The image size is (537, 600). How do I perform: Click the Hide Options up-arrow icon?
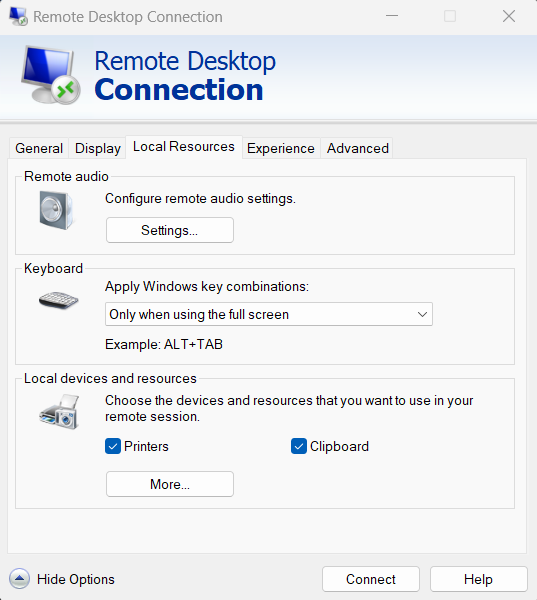pos(19,579)
